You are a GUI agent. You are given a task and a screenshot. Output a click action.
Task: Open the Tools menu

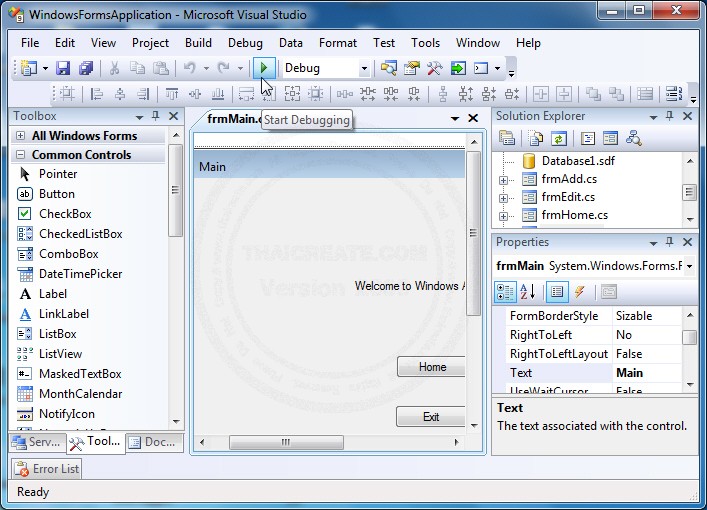(x=425, y=43)
